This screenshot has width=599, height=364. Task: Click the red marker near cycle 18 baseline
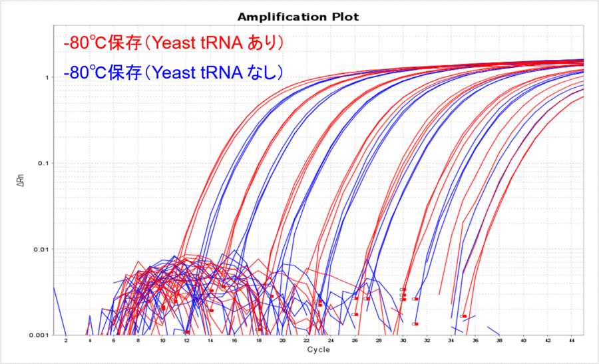pyautogui.click(x=260, y=329)
